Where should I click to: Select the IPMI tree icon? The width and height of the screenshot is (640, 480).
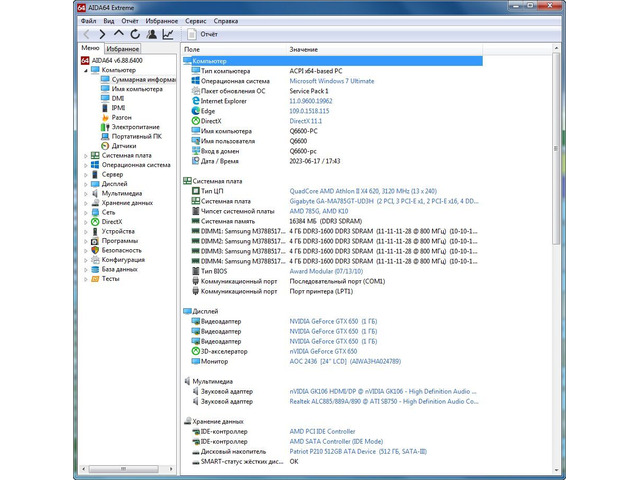tap(105, 108)
